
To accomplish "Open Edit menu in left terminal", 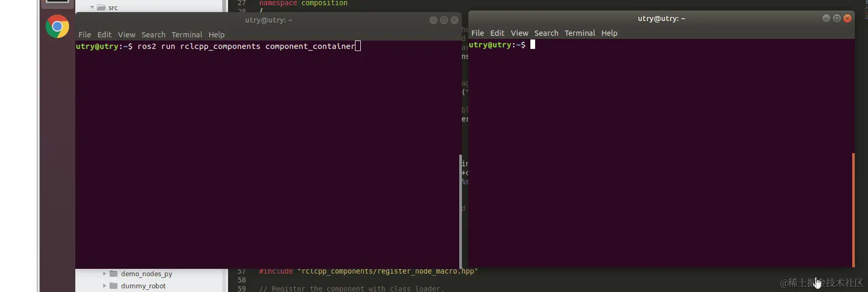I will tap(104, 35).
